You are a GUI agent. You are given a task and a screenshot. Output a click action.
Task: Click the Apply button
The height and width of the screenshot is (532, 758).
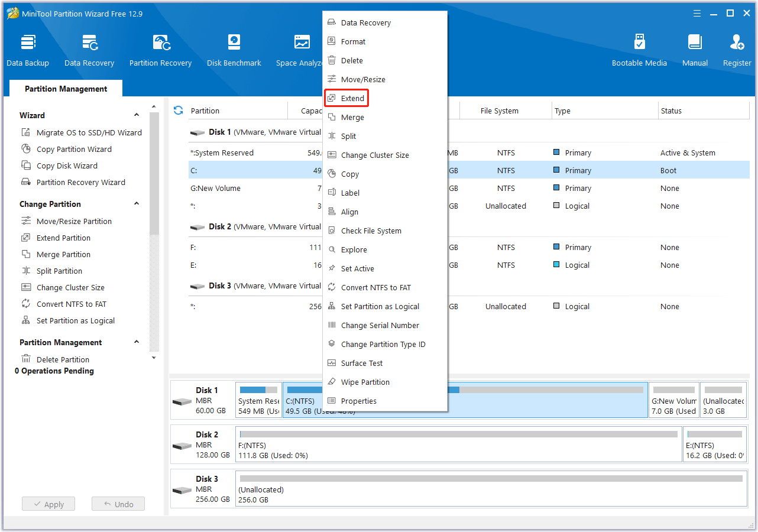(x=48, y=504)
